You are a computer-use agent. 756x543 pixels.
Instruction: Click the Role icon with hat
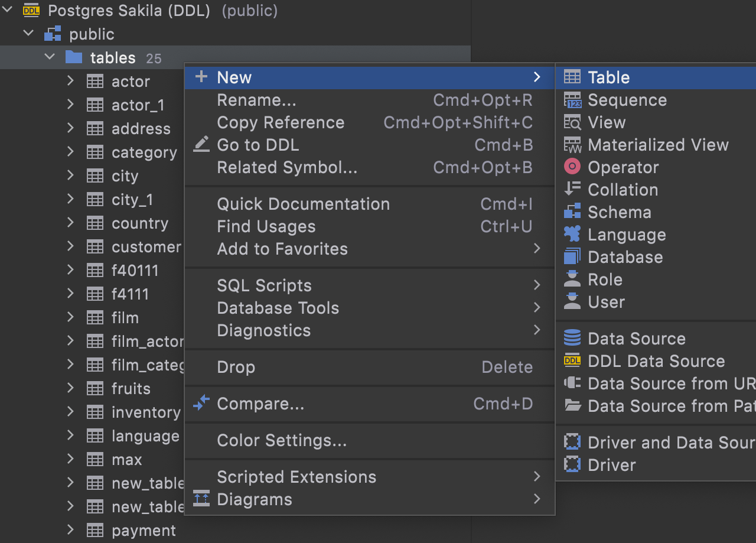572,279
